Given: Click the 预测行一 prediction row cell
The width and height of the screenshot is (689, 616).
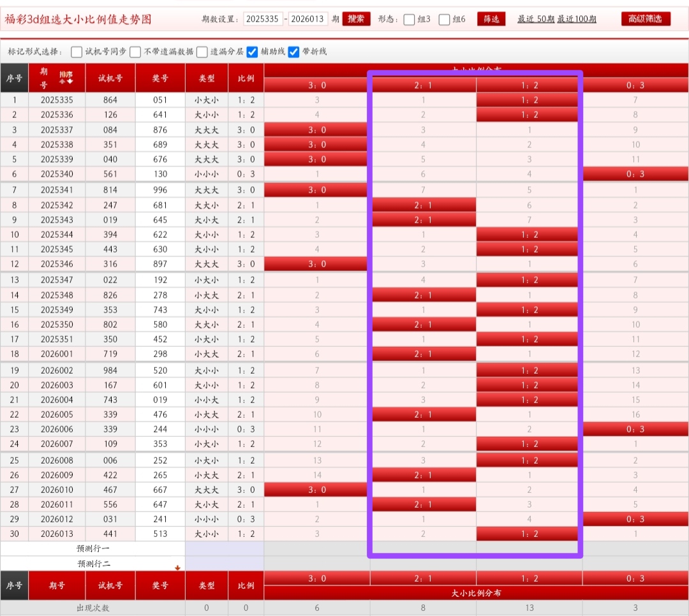Looking at the screenshot, I should point(93,548).
